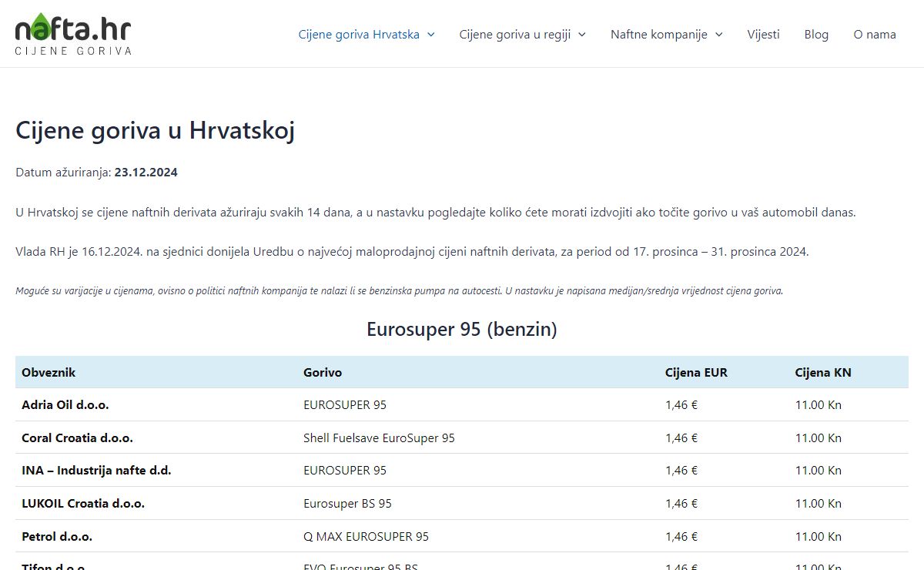Viewport: 924px width, 570px height.
Task: Click the Vlada RH Uredba paragraph
Action: [412, 252]
